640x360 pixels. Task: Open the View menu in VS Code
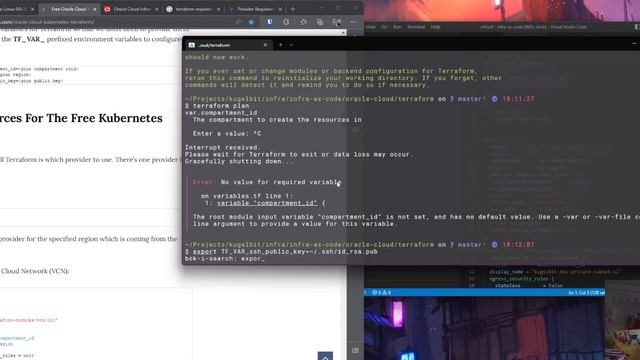(371, 27)
